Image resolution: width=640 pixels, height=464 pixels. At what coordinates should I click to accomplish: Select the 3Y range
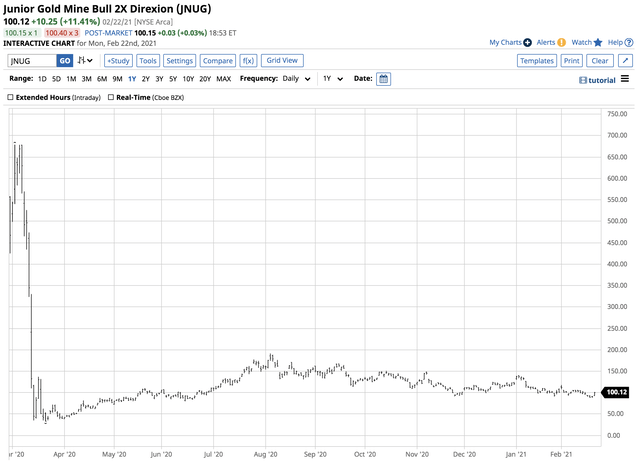pos(159,79)
